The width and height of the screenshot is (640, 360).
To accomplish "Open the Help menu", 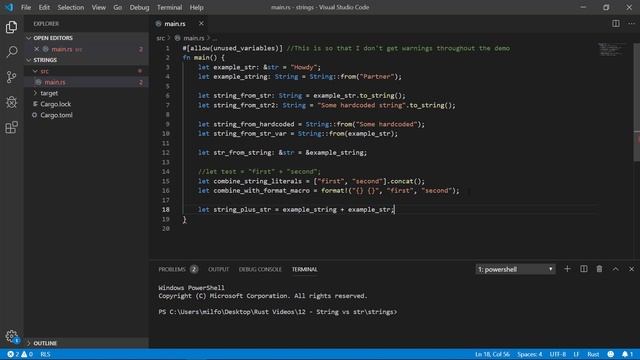I will tap(196, 7).
